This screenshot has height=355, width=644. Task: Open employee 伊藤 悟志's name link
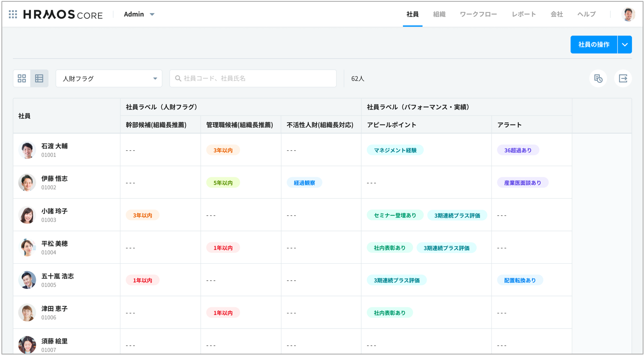[55, 179]
